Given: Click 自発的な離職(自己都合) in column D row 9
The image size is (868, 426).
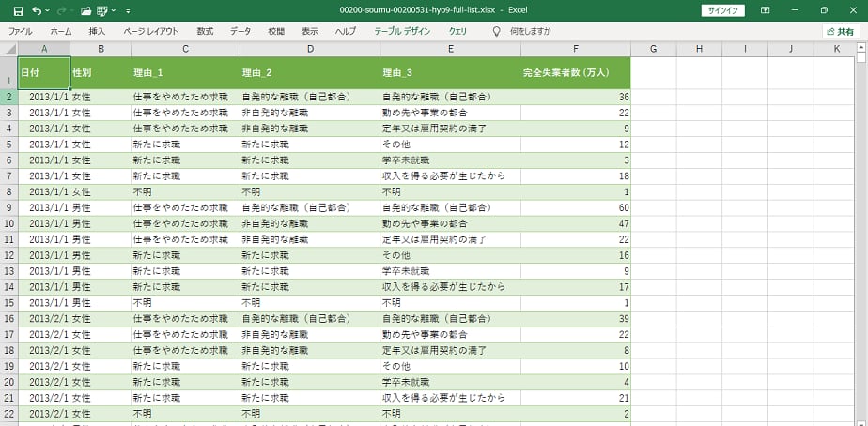Looking at the screenshot, I should (x=296, y=208).
